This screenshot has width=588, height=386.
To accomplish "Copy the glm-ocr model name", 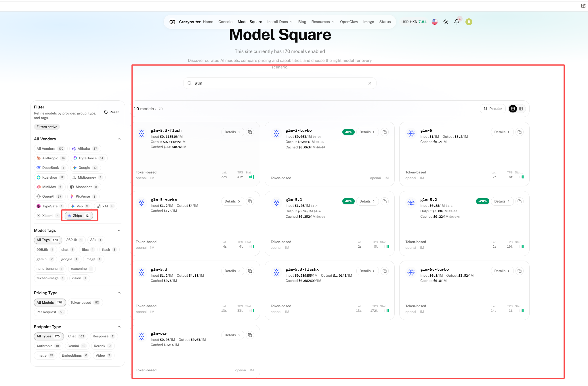I will click(250, 335).
